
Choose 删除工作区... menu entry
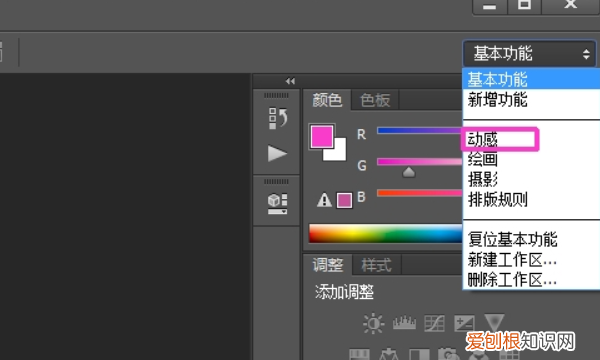tap(531, 280)
